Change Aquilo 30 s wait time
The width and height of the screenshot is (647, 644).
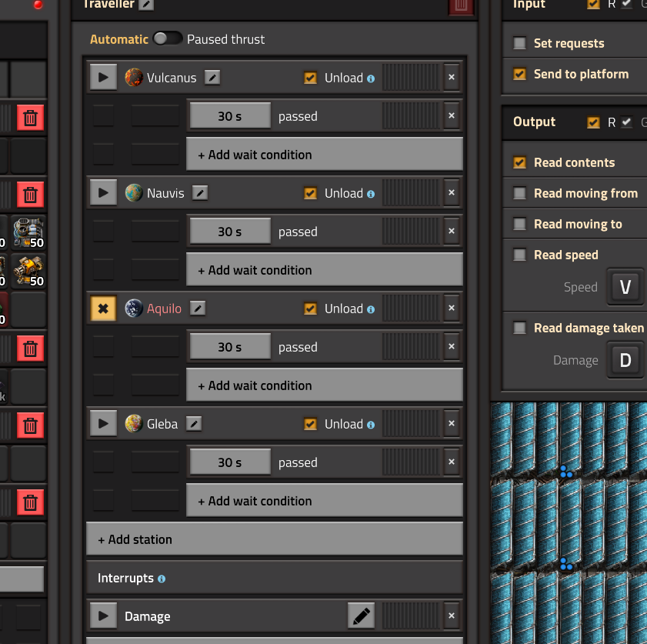point(230,347)
